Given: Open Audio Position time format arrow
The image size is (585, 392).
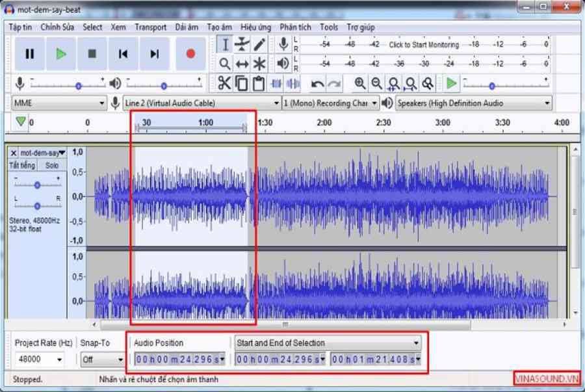Looking at the screenshot, I should (222, 359).
